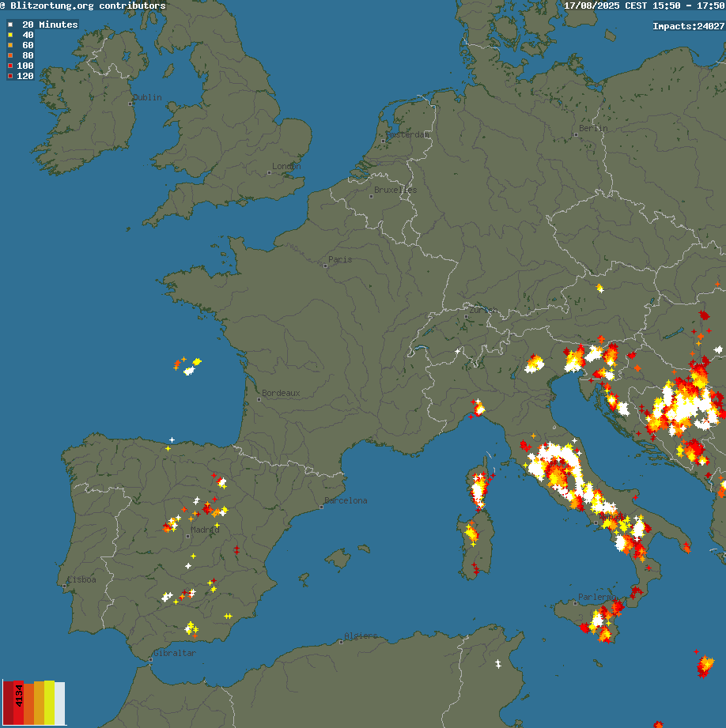726x728 pixels.
Task: Click the orange 80 minutes legend swatch
Action: 10,55
